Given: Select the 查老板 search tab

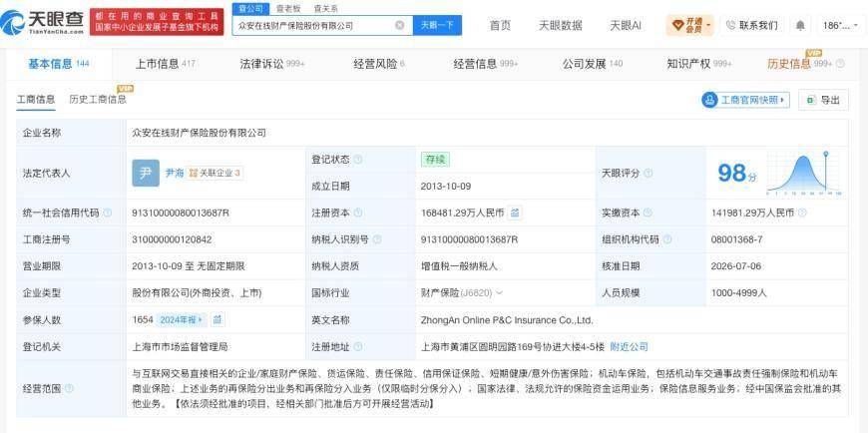Looking at the screenshot, I should [288, 8].
